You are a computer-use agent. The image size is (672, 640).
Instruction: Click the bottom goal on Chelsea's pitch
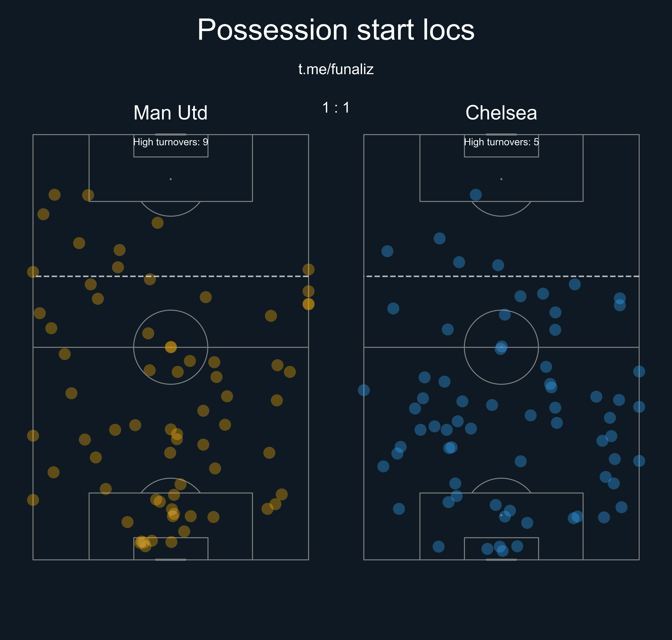[x=501, y=560]
